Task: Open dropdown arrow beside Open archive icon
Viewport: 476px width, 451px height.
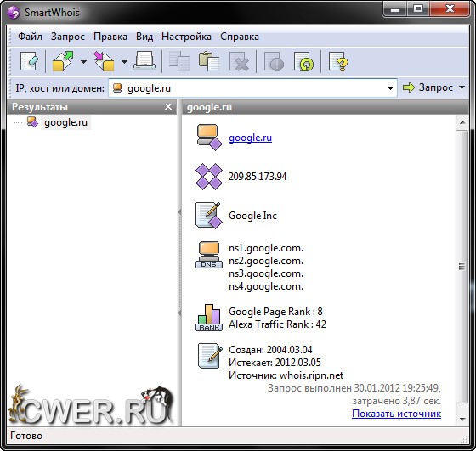Action: 83,62
